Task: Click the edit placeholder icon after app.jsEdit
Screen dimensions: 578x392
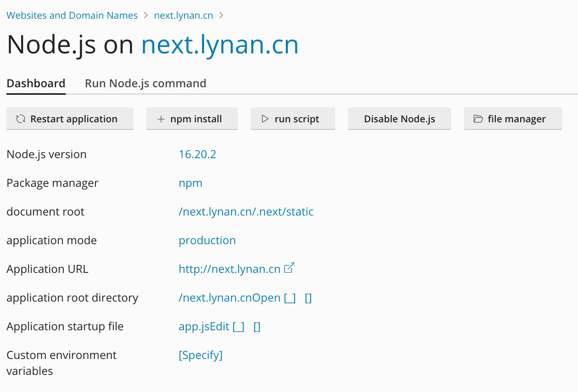Action: 238,327
